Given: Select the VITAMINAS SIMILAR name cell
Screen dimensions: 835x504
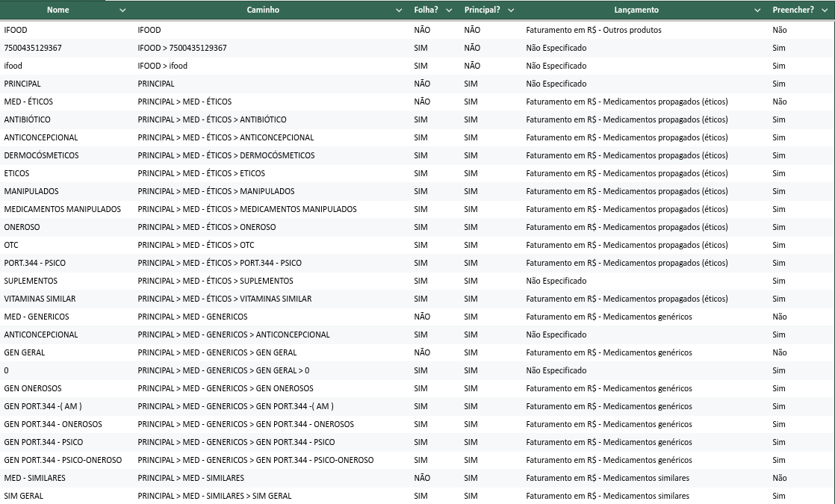Looking at the screenshot, I should [x=40, y=299].
